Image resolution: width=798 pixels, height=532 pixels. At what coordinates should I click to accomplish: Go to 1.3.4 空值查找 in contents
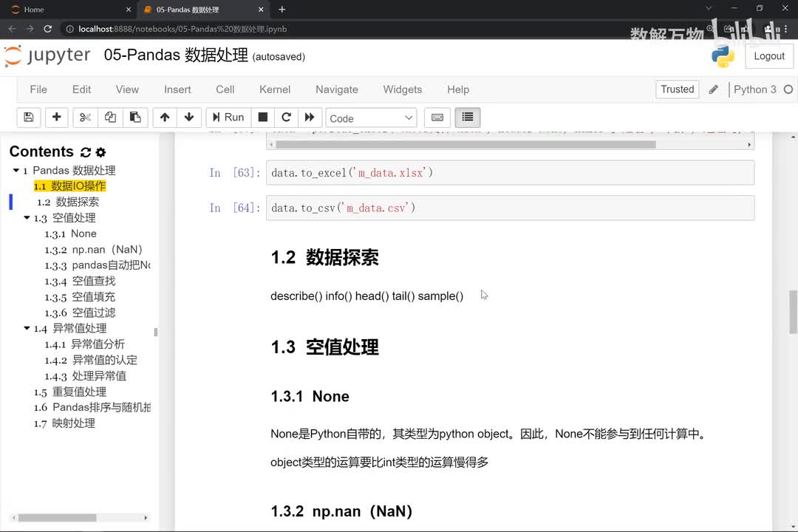[x=80, y=281]
